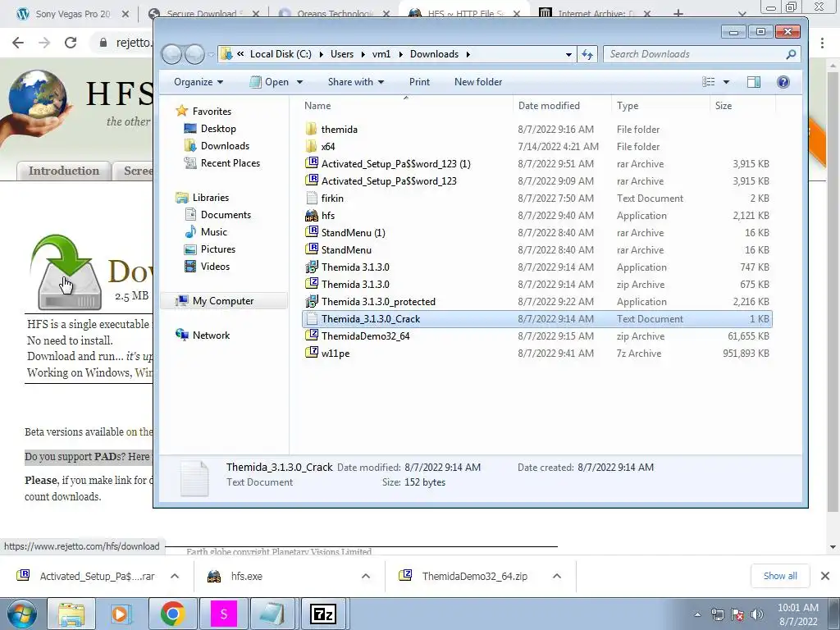Click Favorites heading in sidebar

(x=212, y=112)
